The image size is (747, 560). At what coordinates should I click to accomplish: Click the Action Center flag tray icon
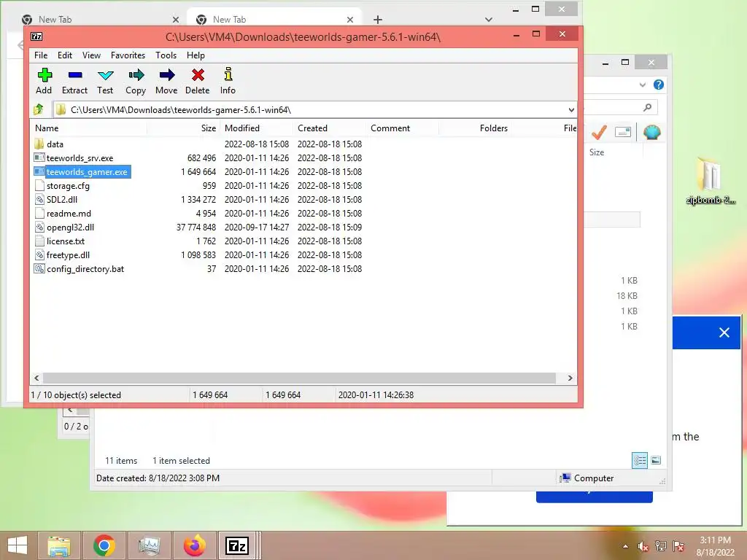tap(678, 546)
